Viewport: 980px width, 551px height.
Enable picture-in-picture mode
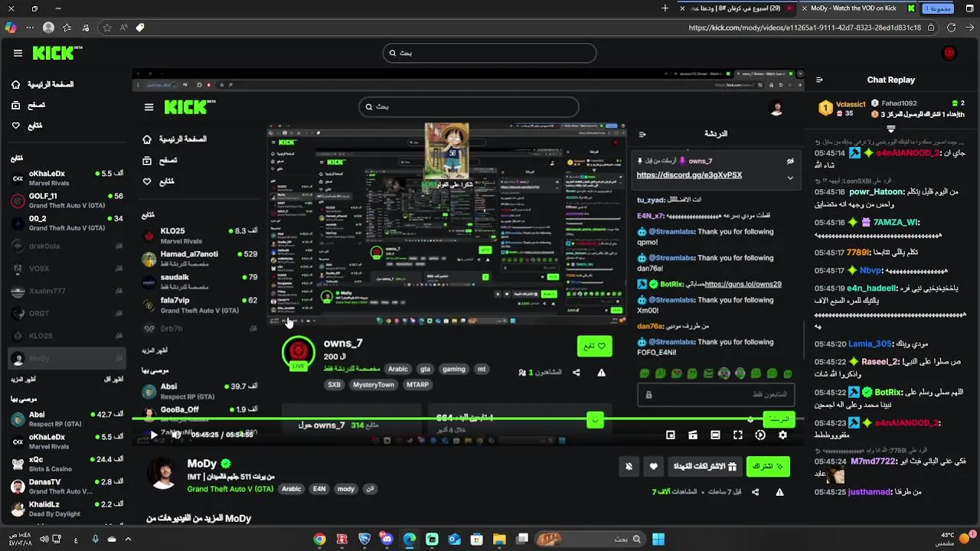[x=671, y=435]
